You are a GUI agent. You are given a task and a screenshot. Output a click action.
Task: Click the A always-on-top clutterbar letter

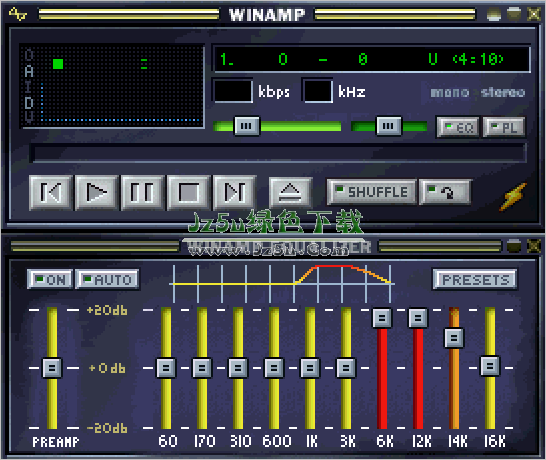point(29,71)
